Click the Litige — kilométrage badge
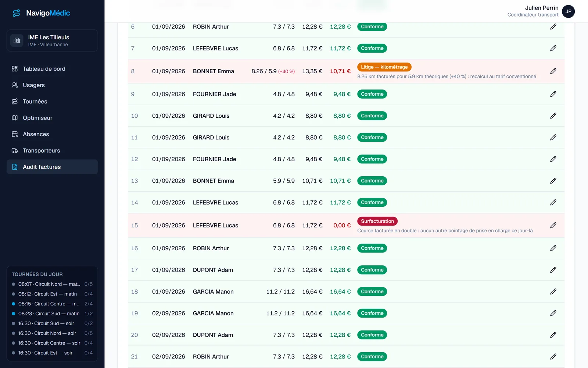588x368 pixels. click(384, 67)
